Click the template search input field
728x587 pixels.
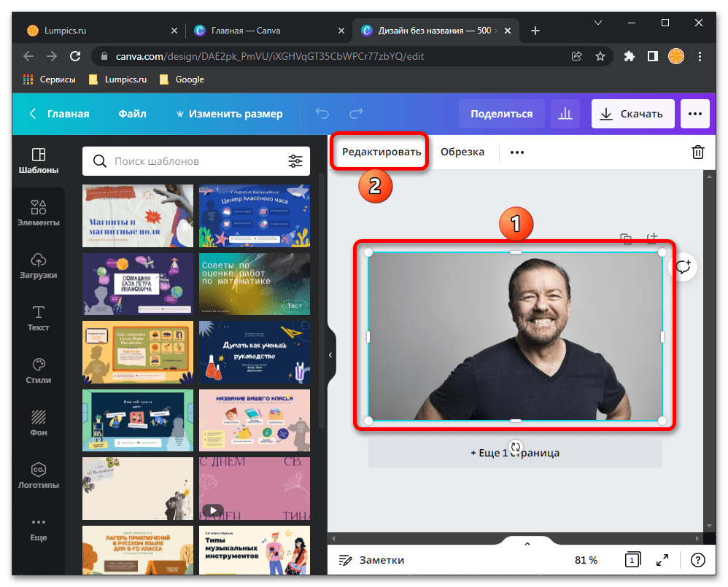(x=197, y=161)
